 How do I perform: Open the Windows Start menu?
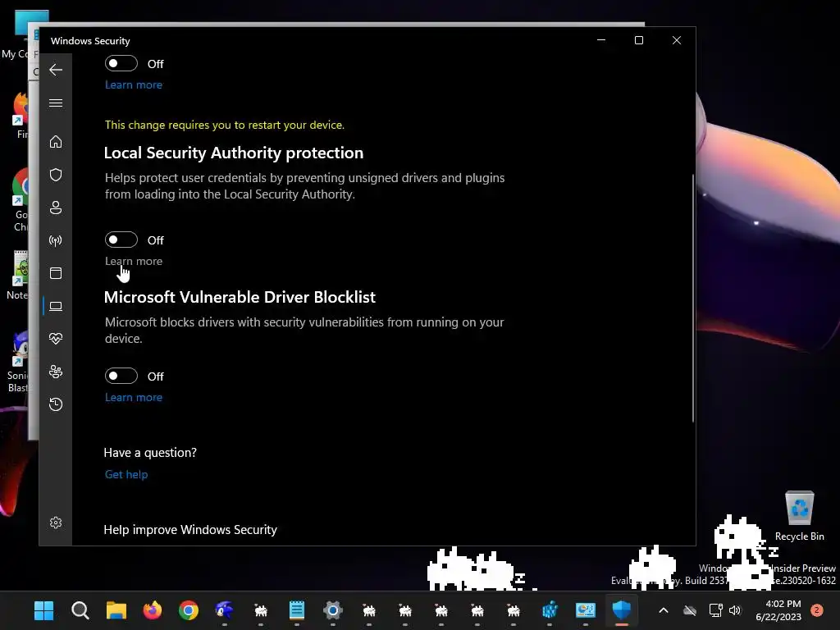coord(44,610)
